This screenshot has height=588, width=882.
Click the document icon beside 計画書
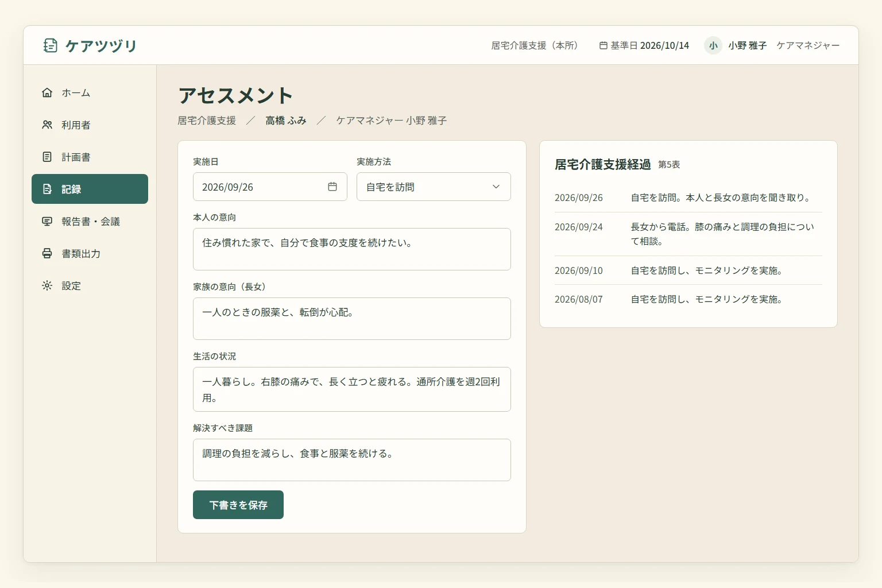click(x=47, y=157)
